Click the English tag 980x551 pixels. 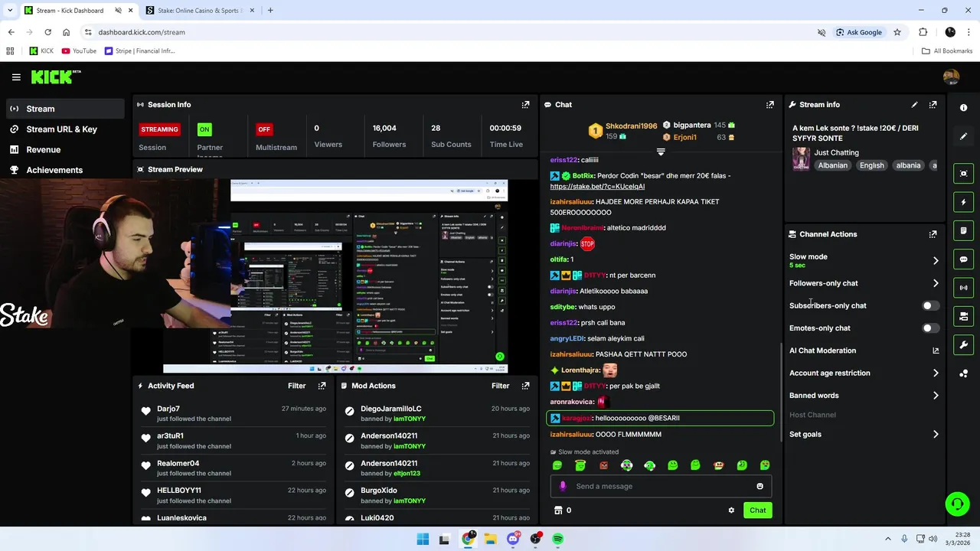(x=871, y=165)
